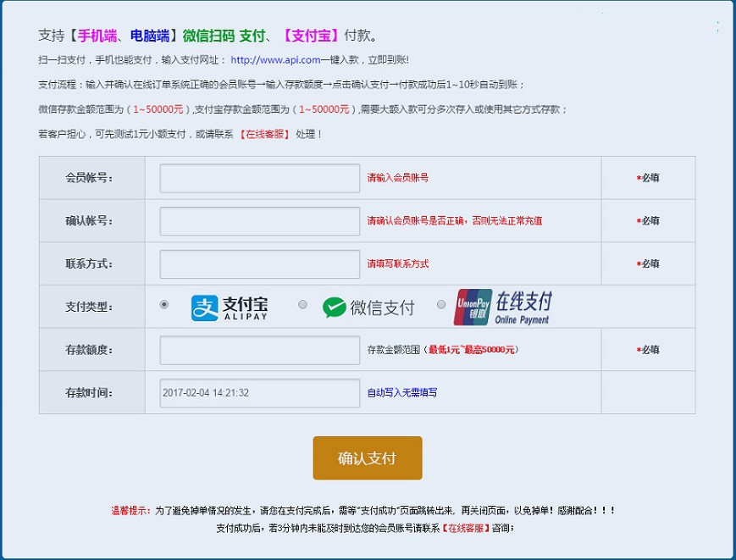The width and height of the screenshot is (736, 560).
Task: Click the 【支付宝】 heading text
Action: tap(311, 36)
